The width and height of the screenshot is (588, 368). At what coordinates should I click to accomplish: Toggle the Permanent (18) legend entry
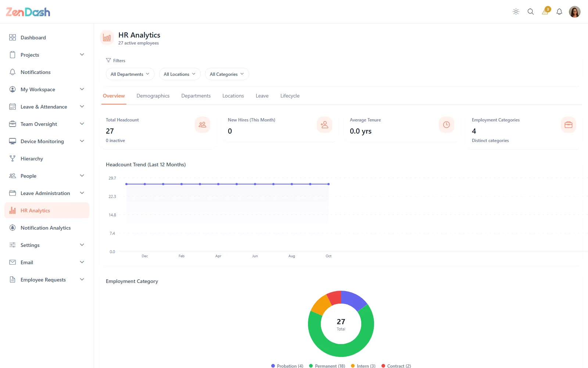[327, 366]
